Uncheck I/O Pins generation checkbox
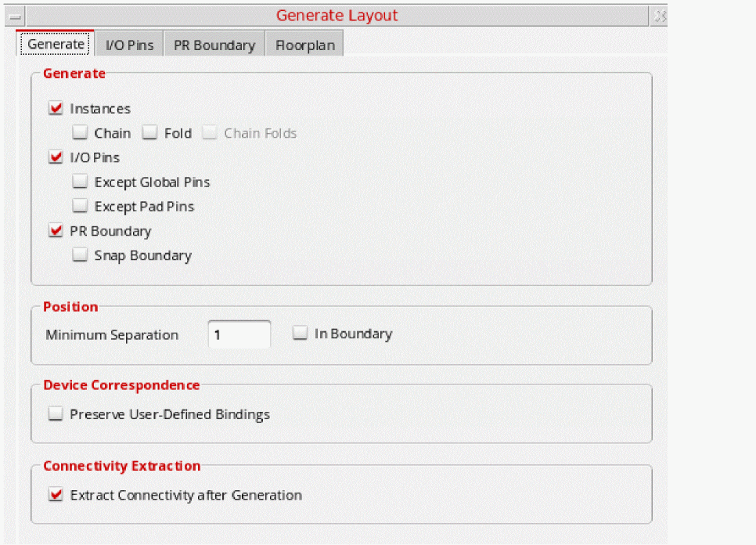The width and height of the screenshot is (756, 545). pos(56,157)
